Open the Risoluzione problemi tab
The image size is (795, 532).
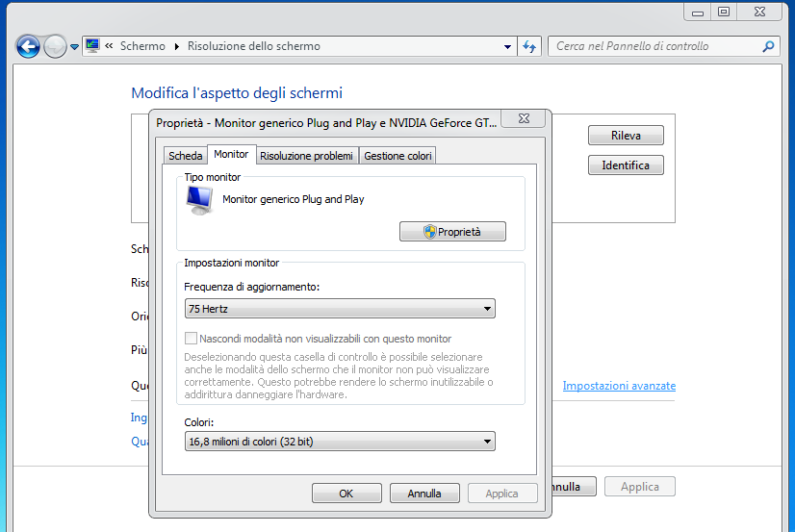pos(306,156)
